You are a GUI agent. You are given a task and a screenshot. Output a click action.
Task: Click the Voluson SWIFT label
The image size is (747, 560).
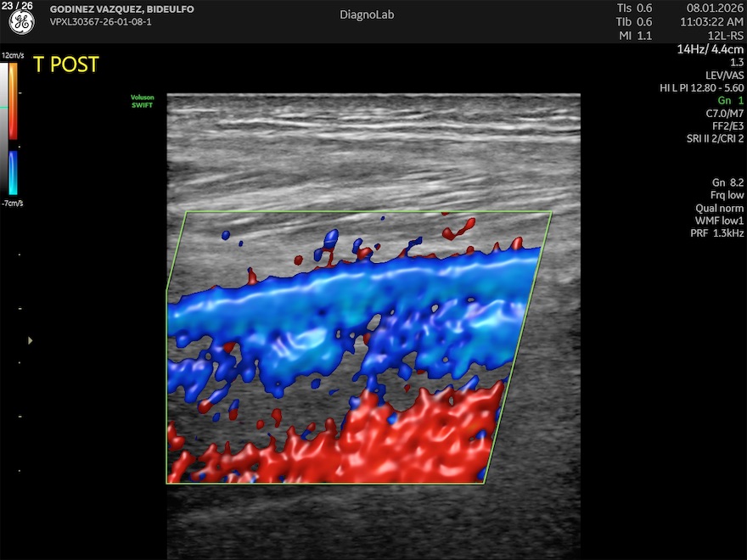click(142, 101)
